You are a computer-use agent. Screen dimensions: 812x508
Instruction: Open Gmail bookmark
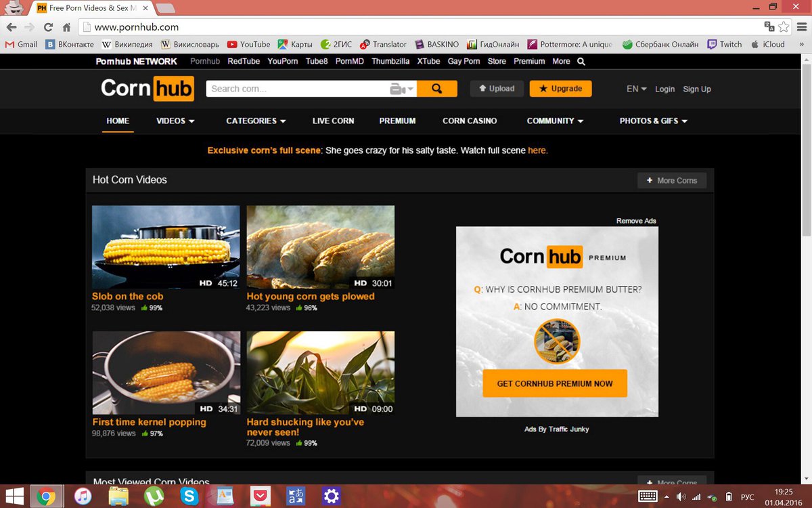[21, 44]
